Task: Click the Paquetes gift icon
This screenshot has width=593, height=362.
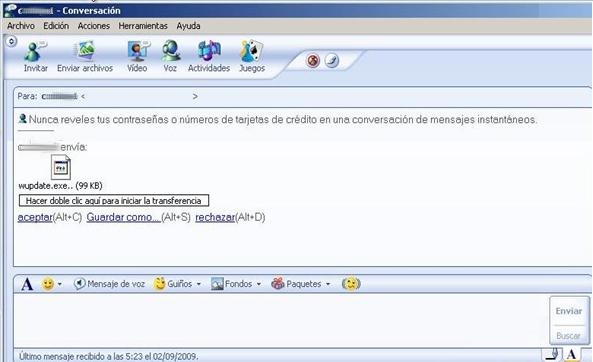Action: click(x=278, y=284)
